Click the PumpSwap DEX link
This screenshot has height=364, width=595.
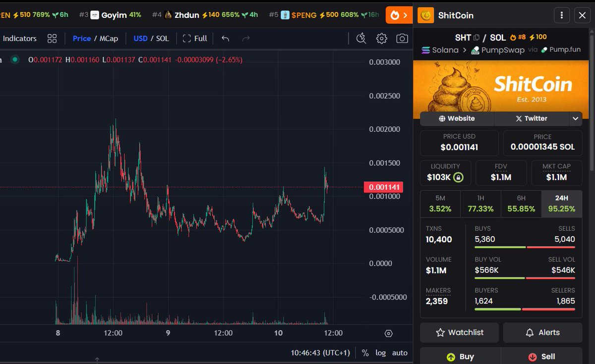tap(498, 50)
